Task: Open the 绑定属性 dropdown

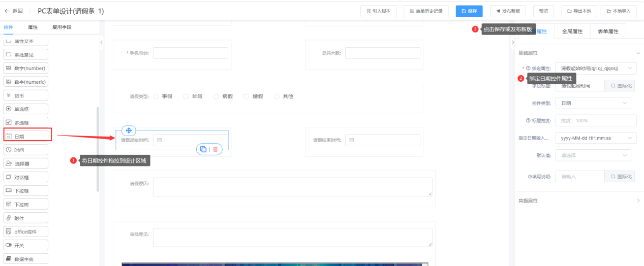Action: pyautogui.click(x=595, y=68)
